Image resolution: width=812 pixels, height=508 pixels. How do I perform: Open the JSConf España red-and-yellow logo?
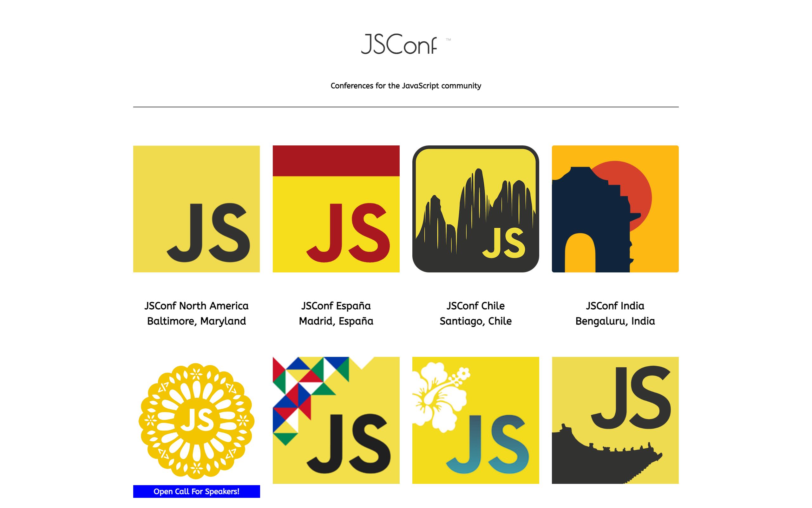tap(336, 209)
